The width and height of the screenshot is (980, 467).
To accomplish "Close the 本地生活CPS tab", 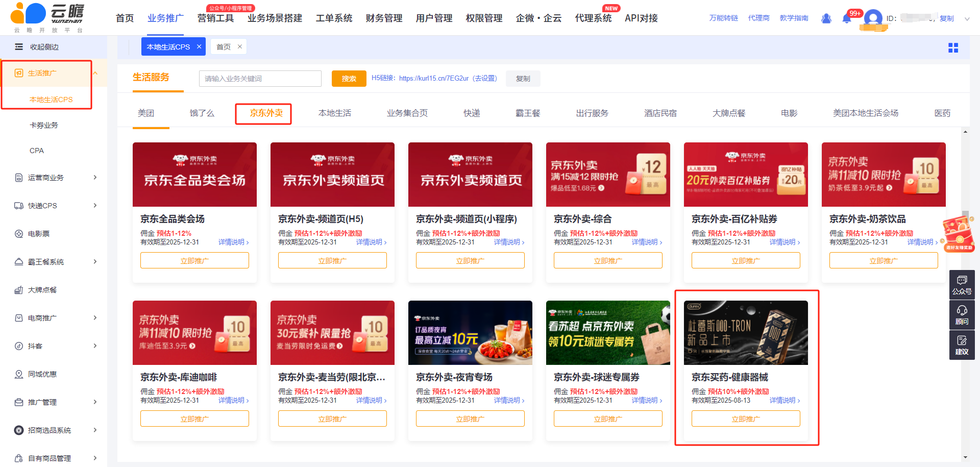I will tap(199, 46).
